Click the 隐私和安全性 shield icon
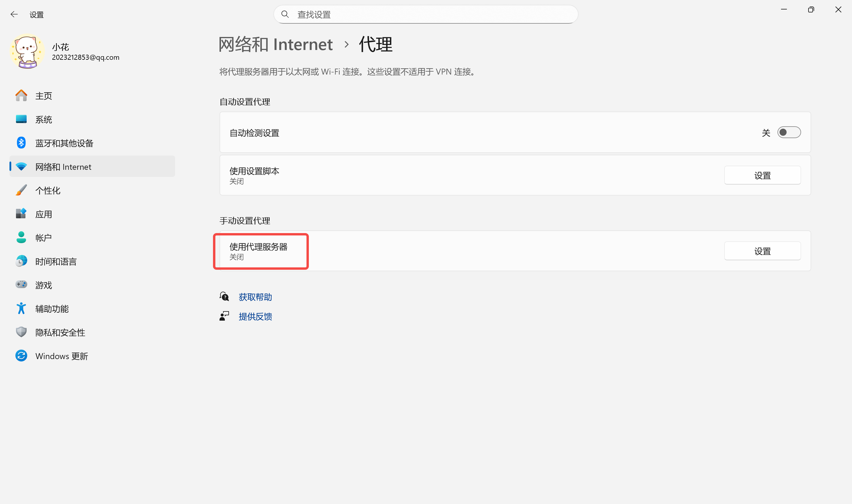The height and width of the screenshot is (504, 852). pos(21,332)
